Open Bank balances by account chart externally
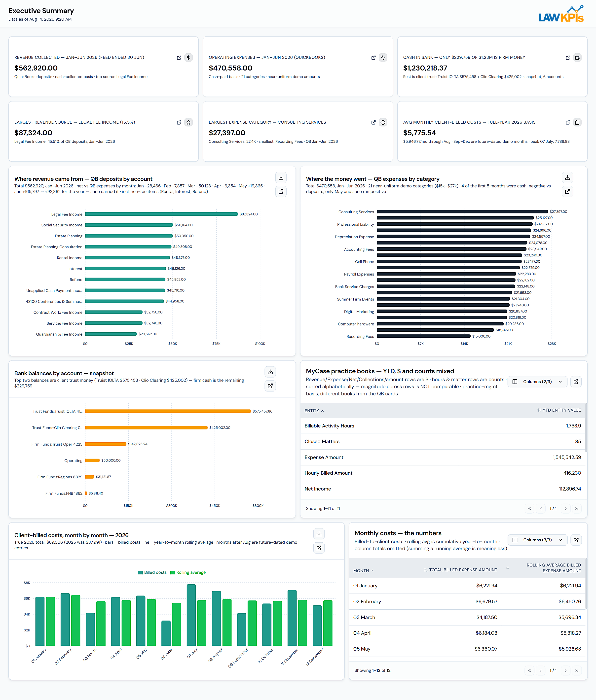This screenshot has width=596, height=700. [270, 386]
